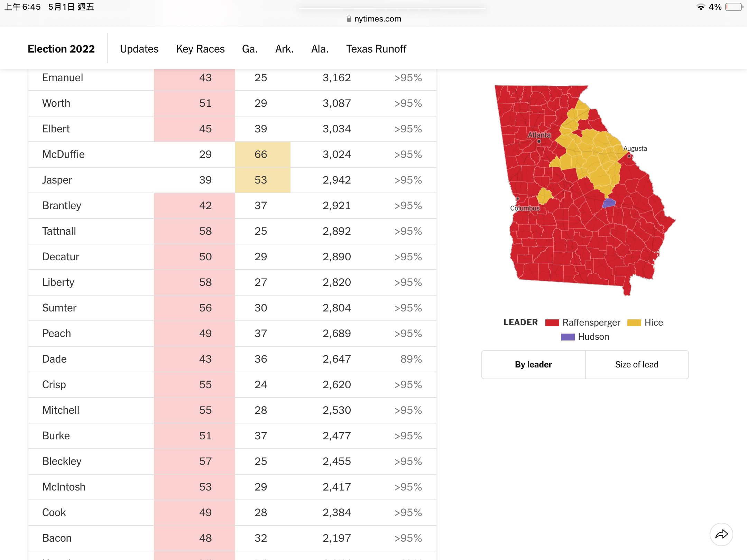Image resolution: width=747 pixels, height=560 pixels.
Task: Open the Updates tab
Action: pos(139,49)
